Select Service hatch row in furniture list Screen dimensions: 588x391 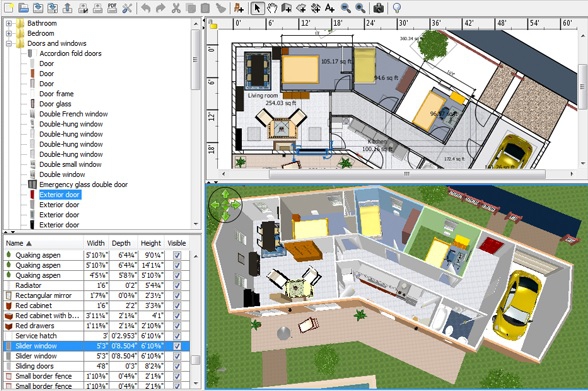click(97, 336)
